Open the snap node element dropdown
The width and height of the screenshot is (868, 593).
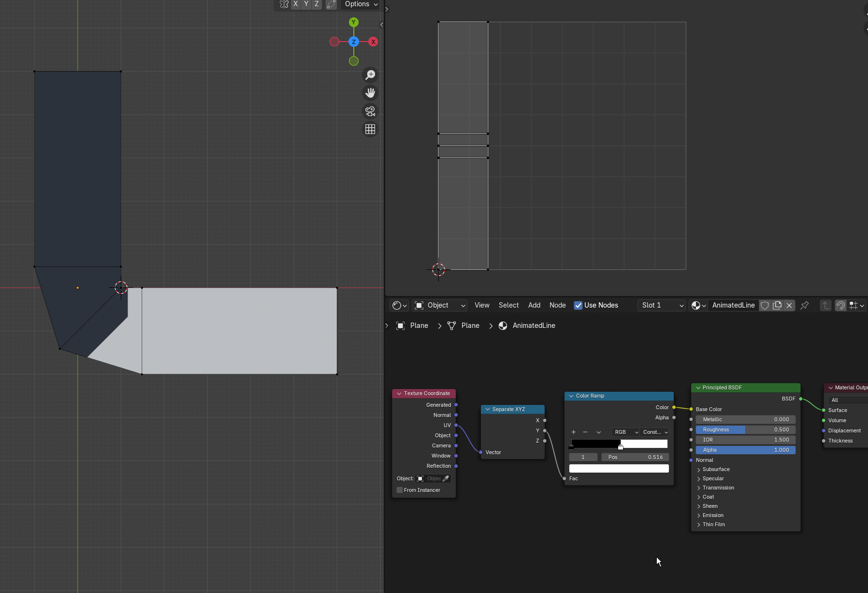(857, 305)
